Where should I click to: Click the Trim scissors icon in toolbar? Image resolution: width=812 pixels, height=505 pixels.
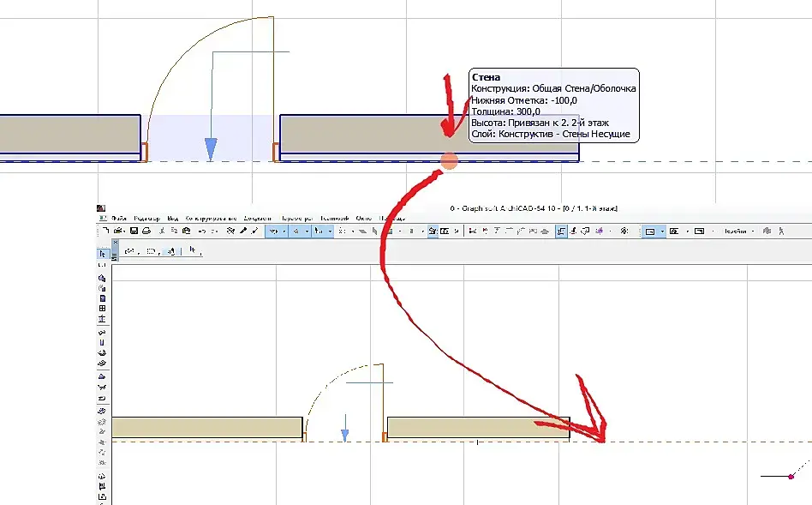(x=472, y=231)
